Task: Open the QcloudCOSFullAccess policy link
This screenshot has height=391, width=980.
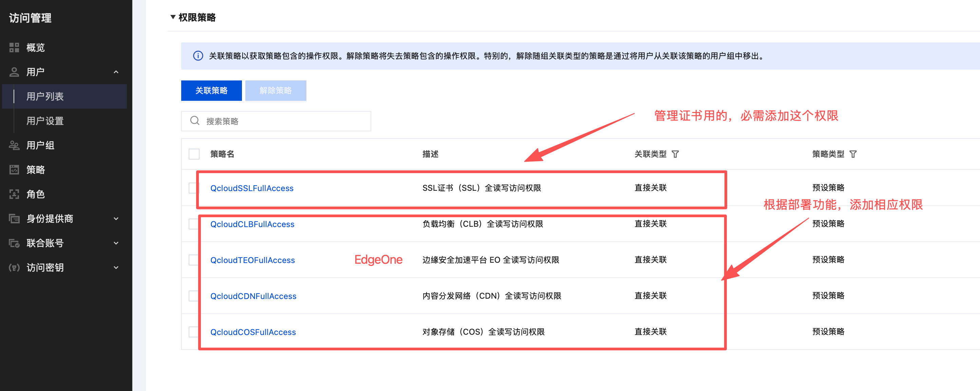Action: tap(253, 332)
